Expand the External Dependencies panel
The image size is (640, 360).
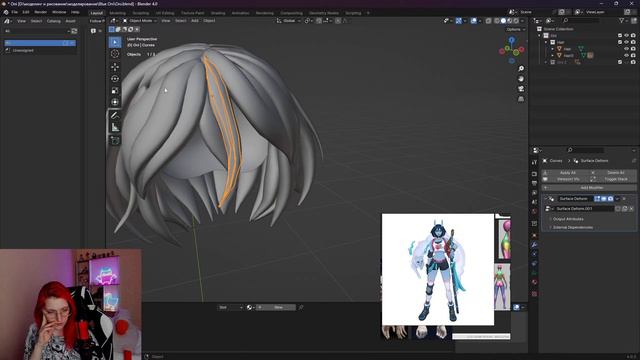[572, 227]
